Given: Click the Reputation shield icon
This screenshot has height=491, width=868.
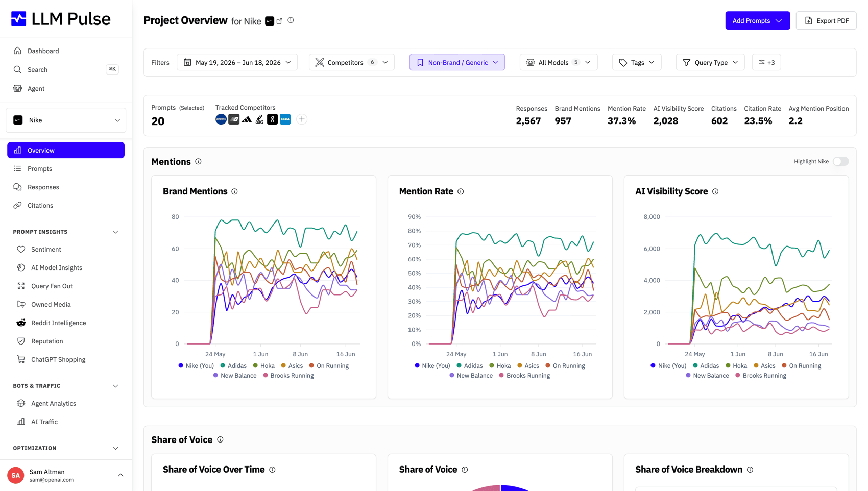Looking at the screenshot, I should (21, 341).
